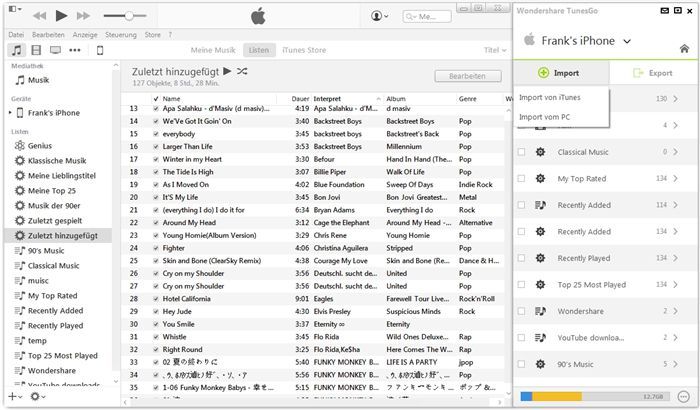Choose Import von iTunes
Screen dimensions: 700x410
tap(550, 97)
